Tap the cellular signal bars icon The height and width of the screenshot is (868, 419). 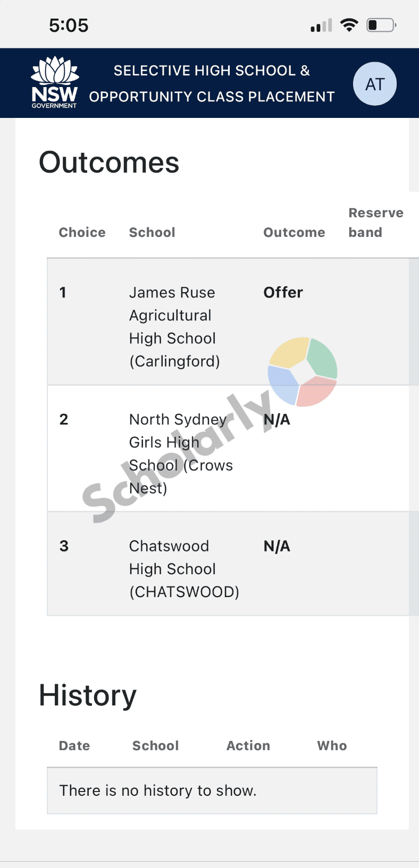coord(321,25)
